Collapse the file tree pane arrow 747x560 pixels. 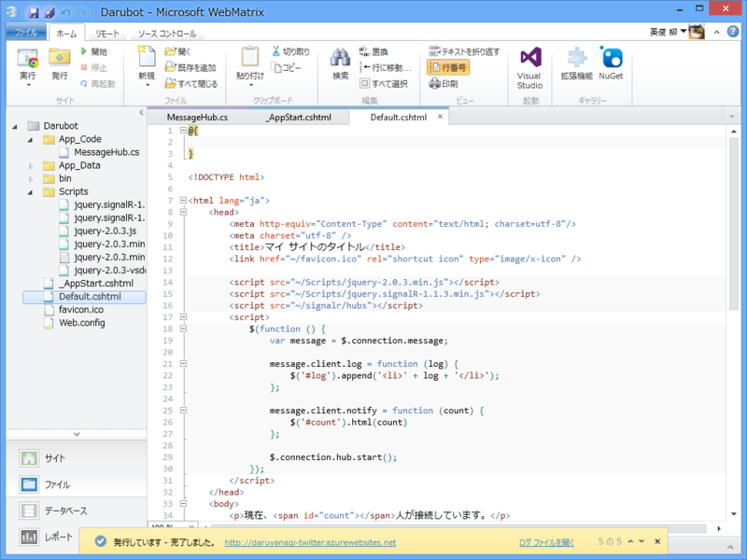coord(141,112)
